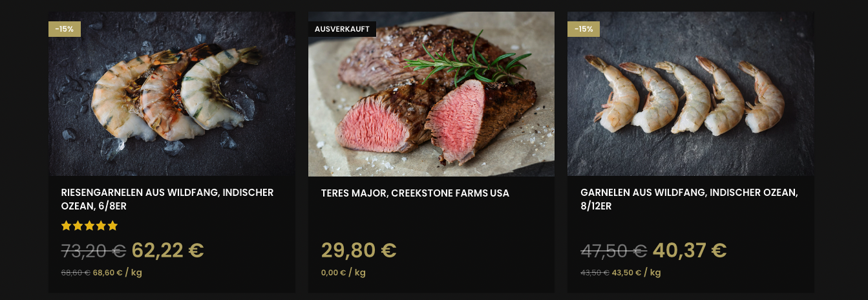This screenshot has height=300, width=868.
Task: Click the -15% badge on Riesengarnelen
Action: (x=65, y=29)
